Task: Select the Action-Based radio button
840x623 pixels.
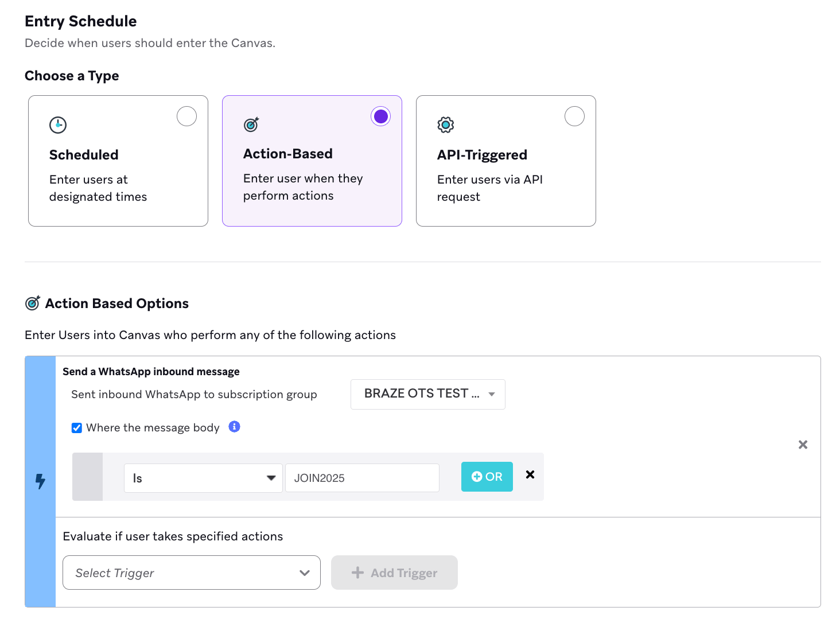Action: point(380,116)
